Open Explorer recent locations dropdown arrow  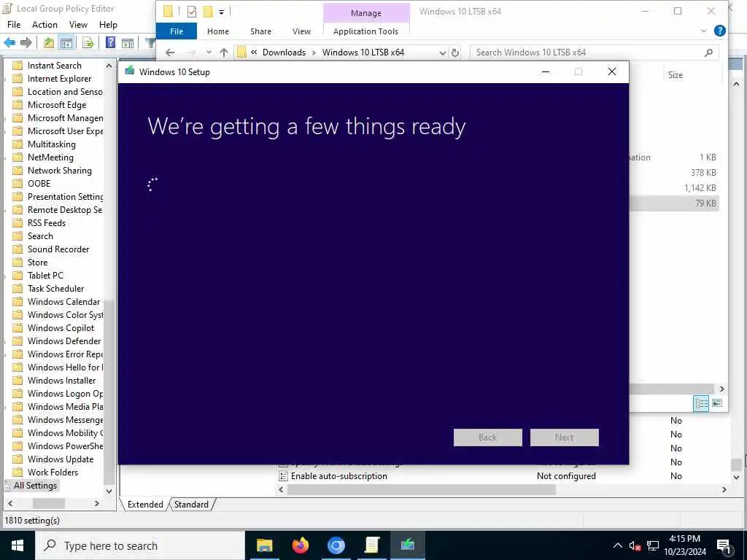209,52
